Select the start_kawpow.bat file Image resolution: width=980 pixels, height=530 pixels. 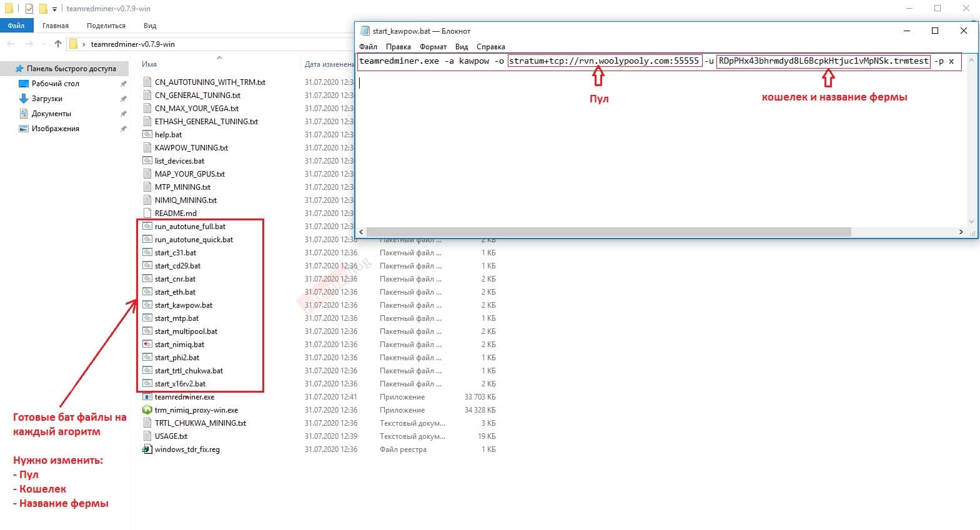184,305
